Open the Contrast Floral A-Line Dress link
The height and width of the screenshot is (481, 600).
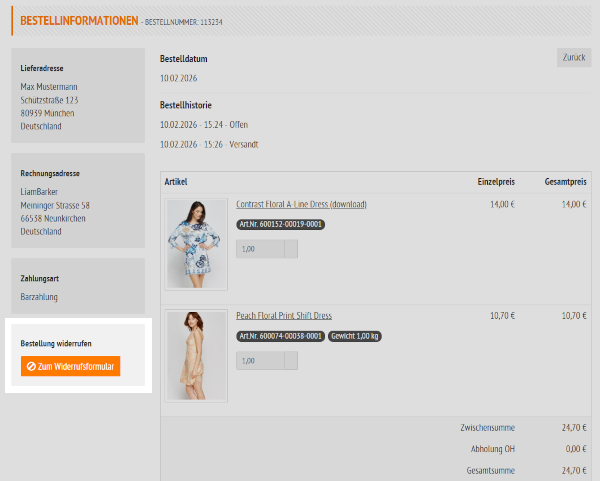[x=301, y=204]
